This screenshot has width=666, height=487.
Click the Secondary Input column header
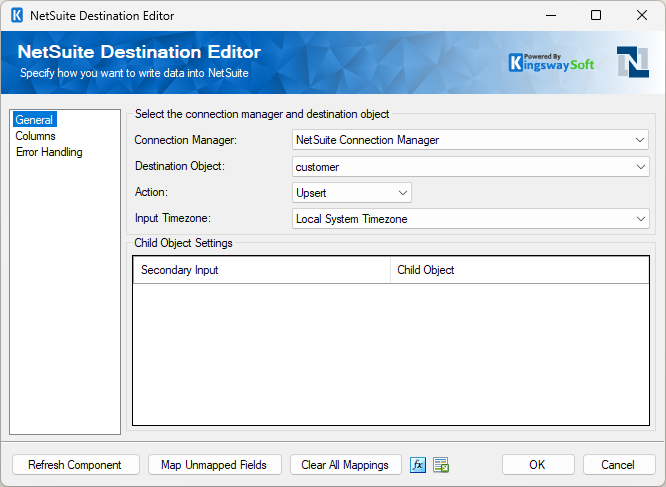click(x=261, y=270)
